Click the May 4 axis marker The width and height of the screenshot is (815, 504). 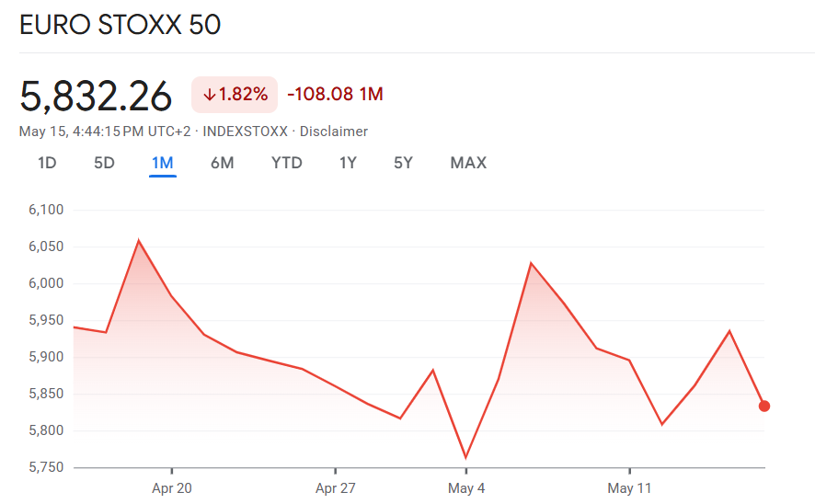click(466, 488)
